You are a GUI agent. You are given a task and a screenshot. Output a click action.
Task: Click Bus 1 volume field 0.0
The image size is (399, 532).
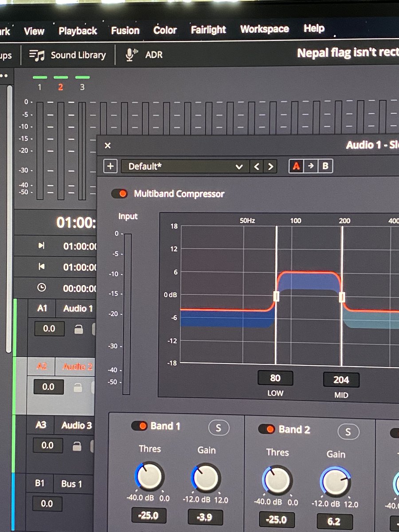47,504
